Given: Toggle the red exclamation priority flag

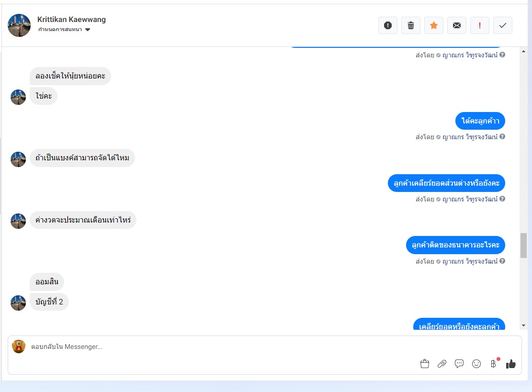Looking at the screenshot, I should (480, 25).
